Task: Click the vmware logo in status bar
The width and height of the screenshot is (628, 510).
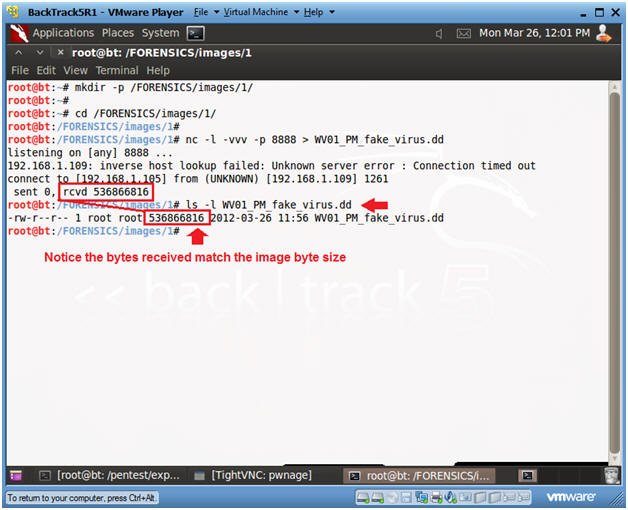Action: 571,497
